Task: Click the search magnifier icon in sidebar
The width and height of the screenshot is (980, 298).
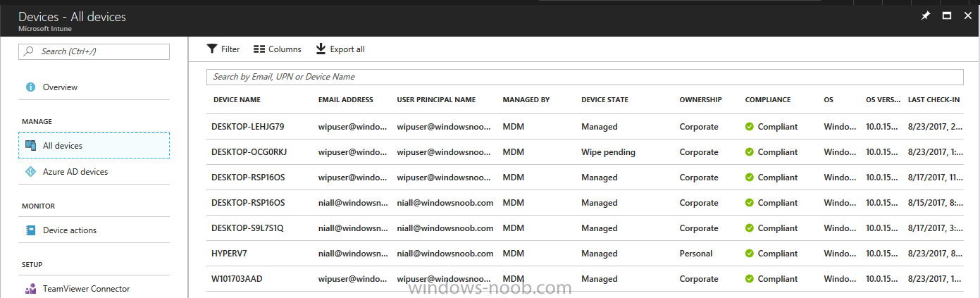Action: 30,51
